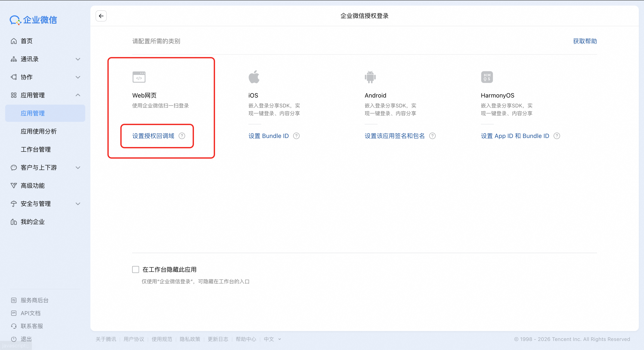
Task: Open 首页 from the sidebar
Action: point(26,41)
